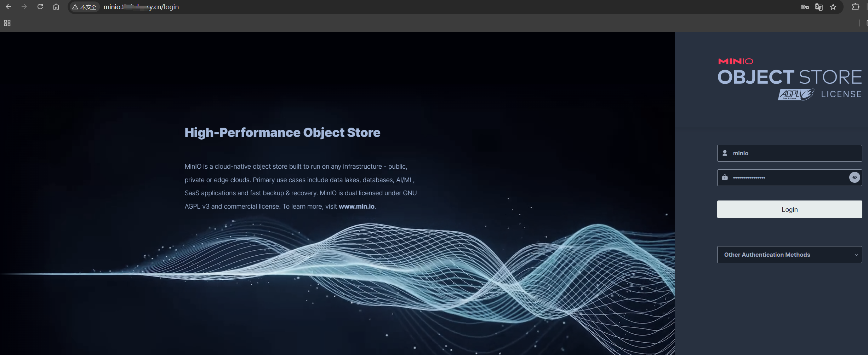This screenshot has height=355, width=868.
Task: Click the LICENSE text beside the AGPL badge
Action: (x=841, y=94)
